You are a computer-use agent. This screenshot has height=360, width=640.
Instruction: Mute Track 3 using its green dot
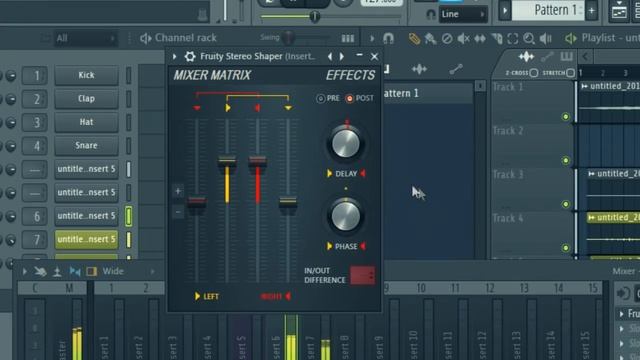566,204
